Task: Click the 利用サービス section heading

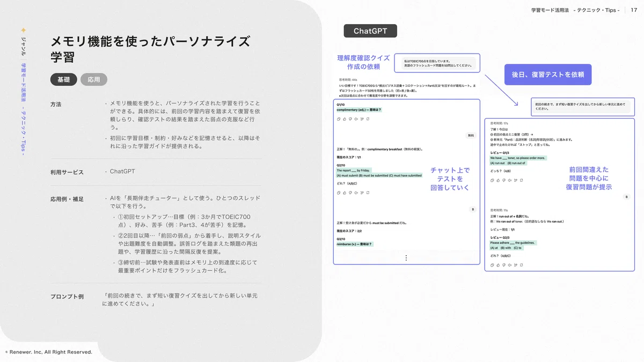Action: [x=67, y=172]
